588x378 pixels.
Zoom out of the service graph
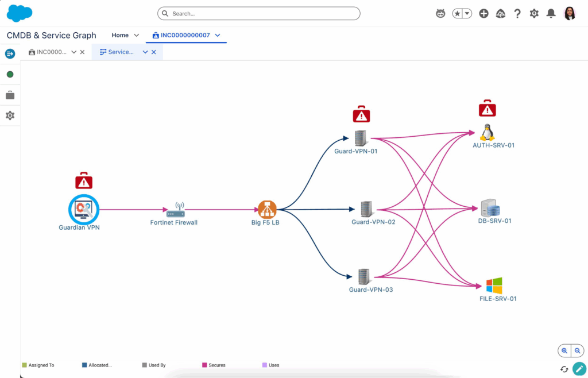coord(578,350)
